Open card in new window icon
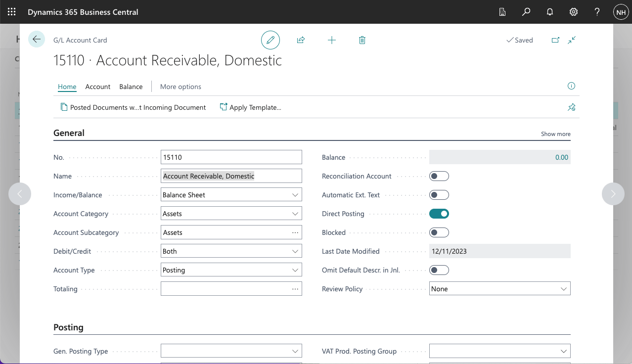 coord(555,40)
